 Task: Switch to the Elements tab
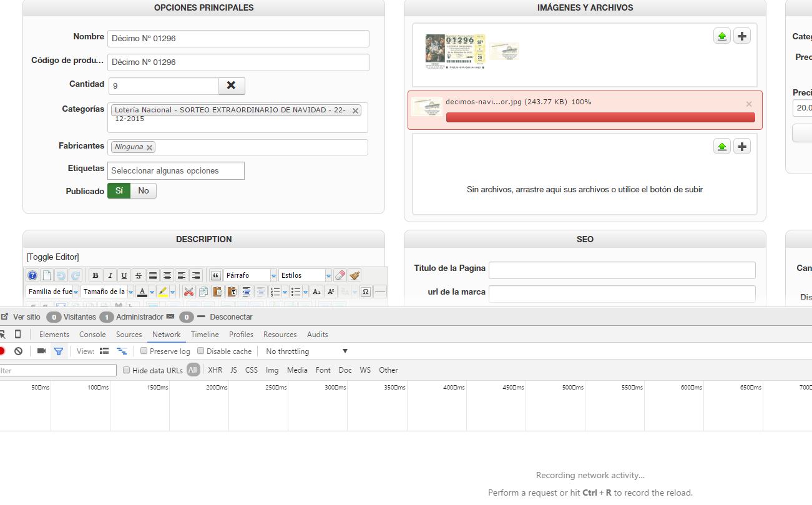coord(54,335)
